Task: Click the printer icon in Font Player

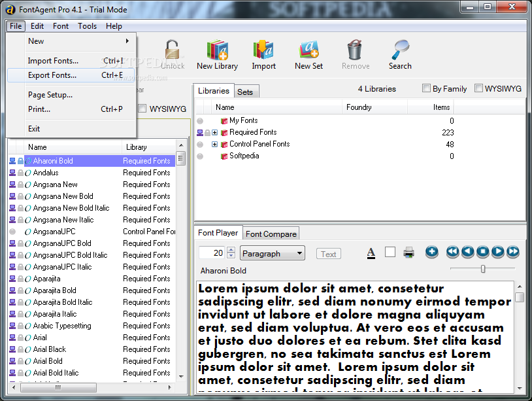Action: point(409,253)
